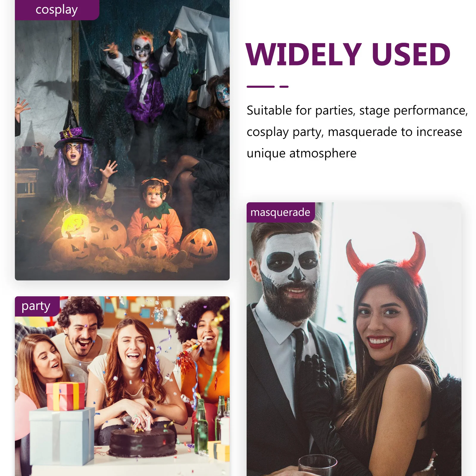This screenshot has height=476, width=476.
Task: Click the short purple divider dash
Action: (x=284, y=87)
